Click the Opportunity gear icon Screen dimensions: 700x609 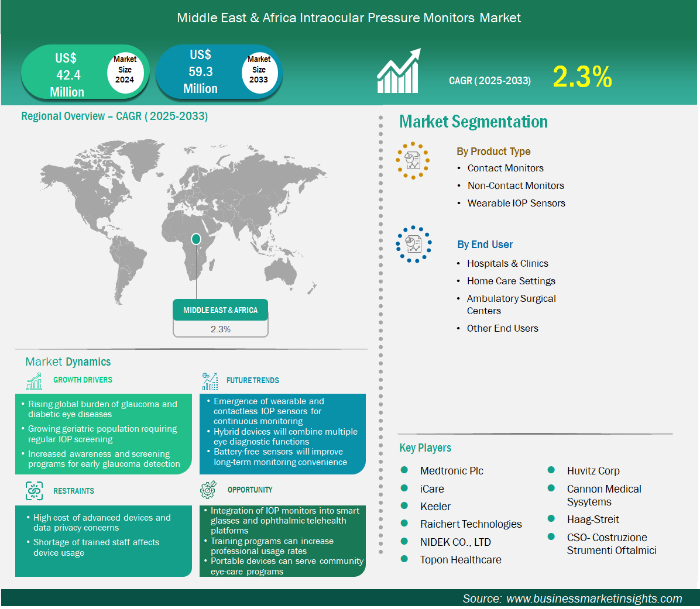pyautogui.click(x=208, y=490)
